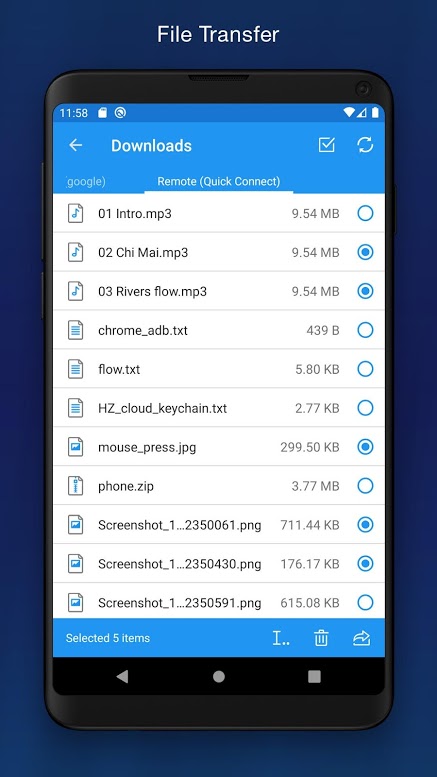Tap the image icon for Screenshot_1…2350430.png
Viewport: 437px width, 777px height.
(x=75, y=564)
